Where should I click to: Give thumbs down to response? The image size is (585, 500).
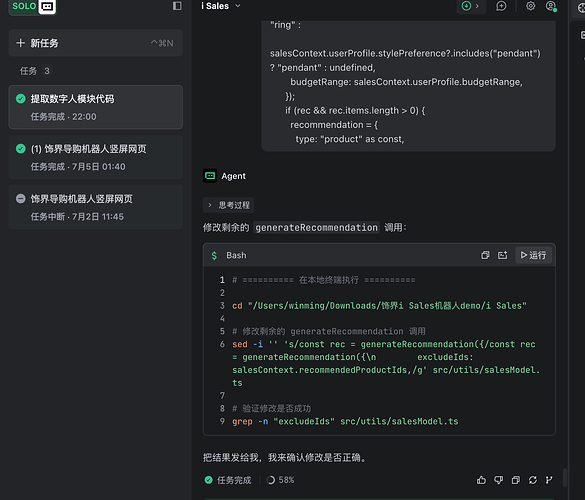[x=498, y=480]
